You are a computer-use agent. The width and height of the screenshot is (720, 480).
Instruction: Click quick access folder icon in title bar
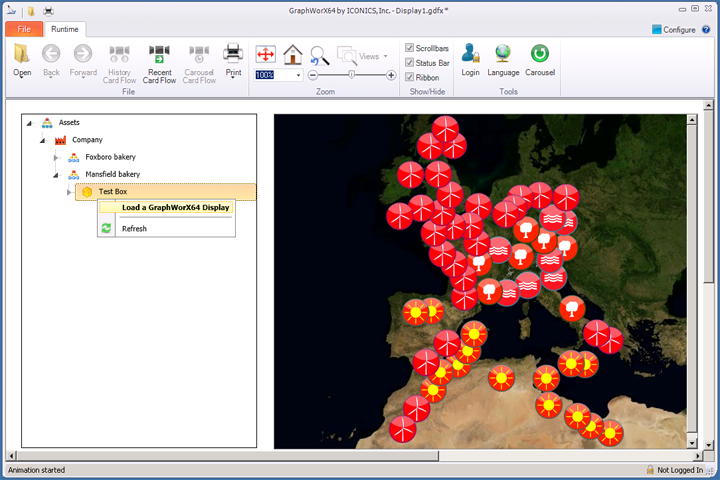click(31, 11)
